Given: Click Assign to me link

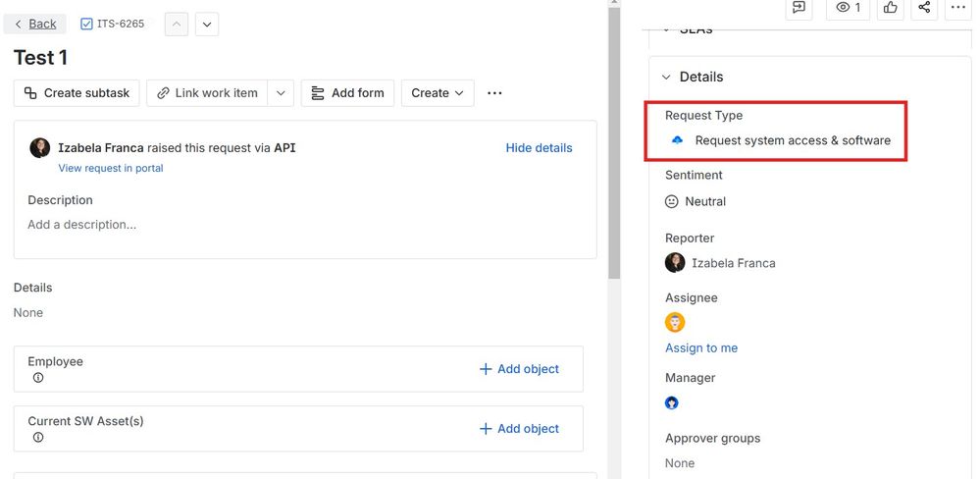Looking at the screenshot, I should (x=701, y=348).
